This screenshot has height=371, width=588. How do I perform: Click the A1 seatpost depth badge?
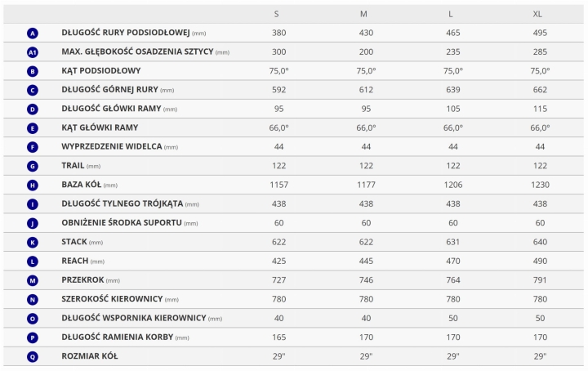[x=33, y=52]
